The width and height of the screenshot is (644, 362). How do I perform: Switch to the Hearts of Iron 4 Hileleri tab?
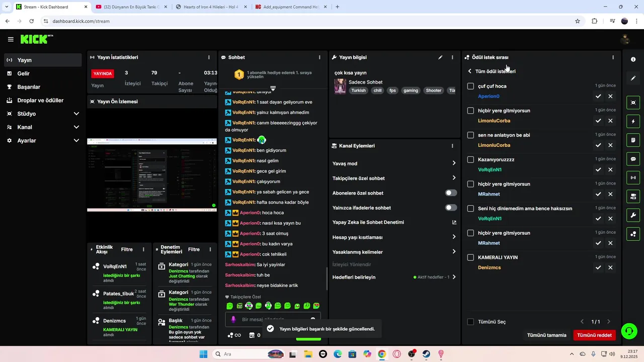211,7
